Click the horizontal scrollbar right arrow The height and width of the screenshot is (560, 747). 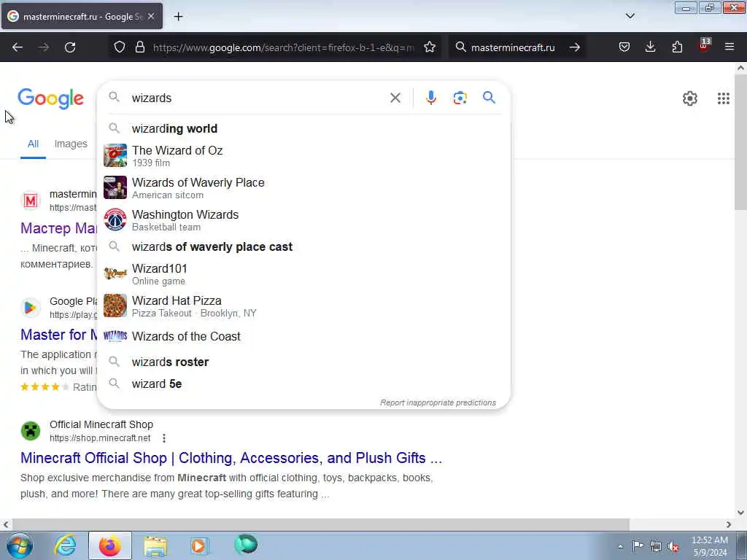729,524
